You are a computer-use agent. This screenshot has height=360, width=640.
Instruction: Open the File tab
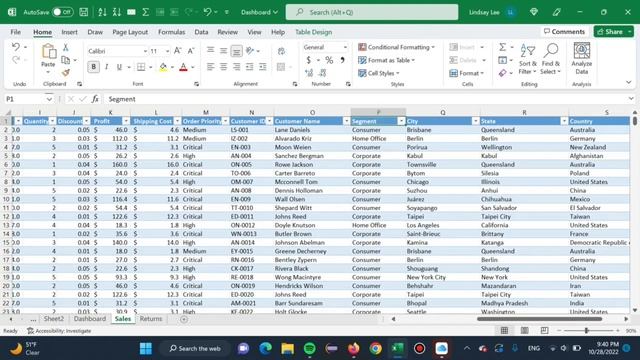coord(16,32)
